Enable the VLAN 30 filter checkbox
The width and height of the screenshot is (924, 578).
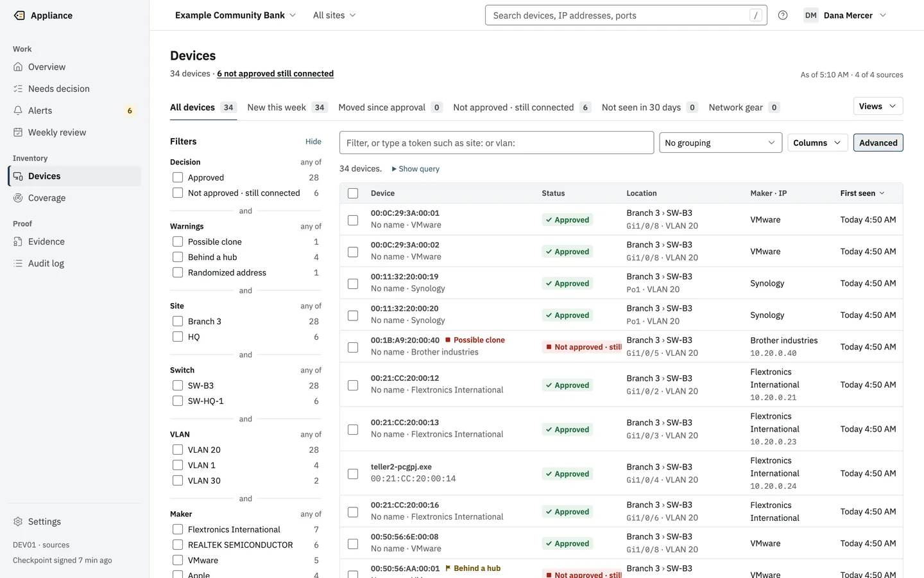pyautogui.click(x=178, y=480)
